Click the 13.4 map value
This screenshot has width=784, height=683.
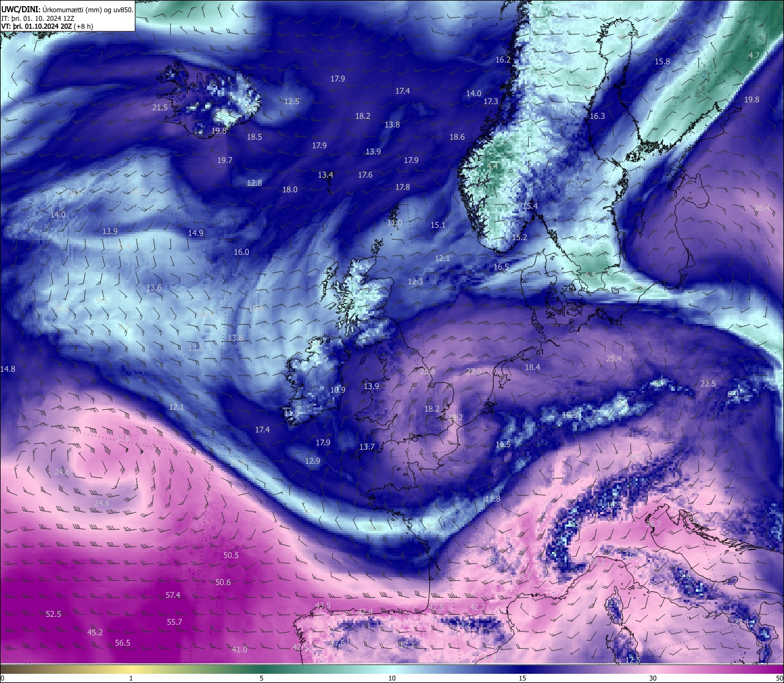(x=325, y=175)
